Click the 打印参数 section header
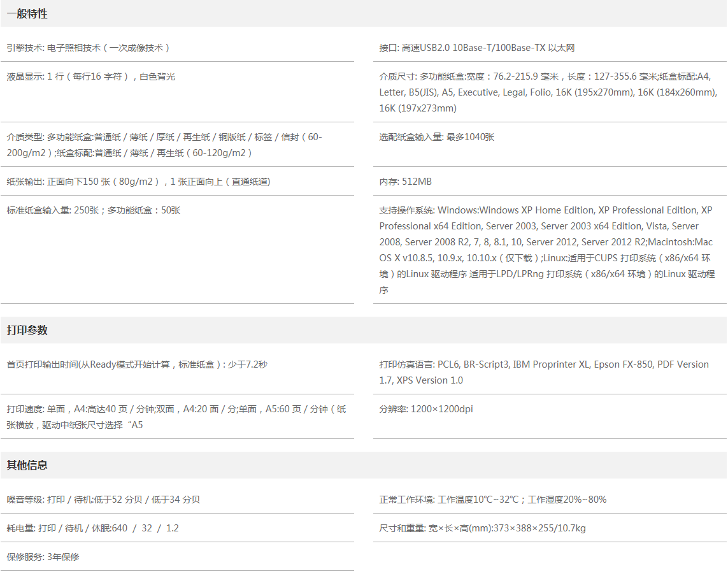This screenshot has height=576, width=728. click(x=27, y=330)
